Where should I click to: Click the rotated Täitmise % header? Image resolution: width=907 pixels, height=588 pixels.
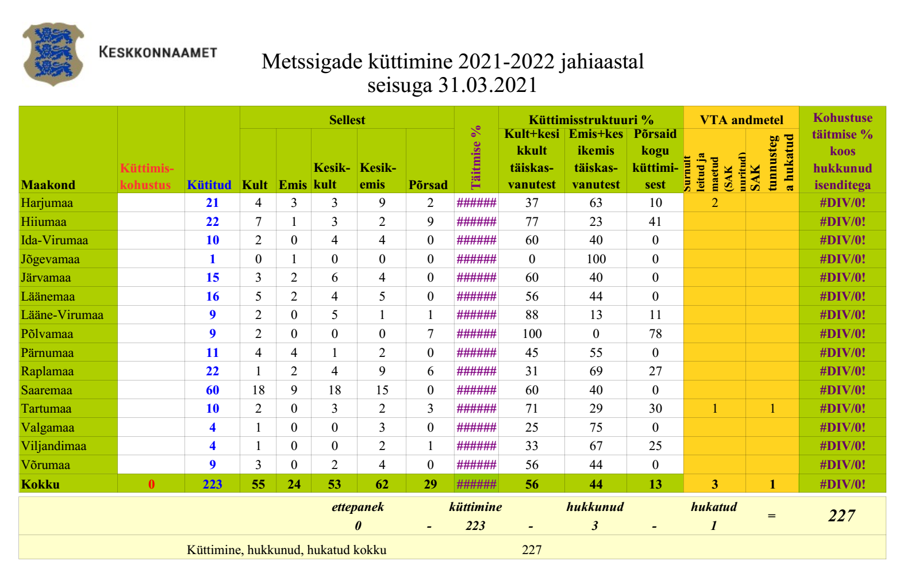[476, 157]
